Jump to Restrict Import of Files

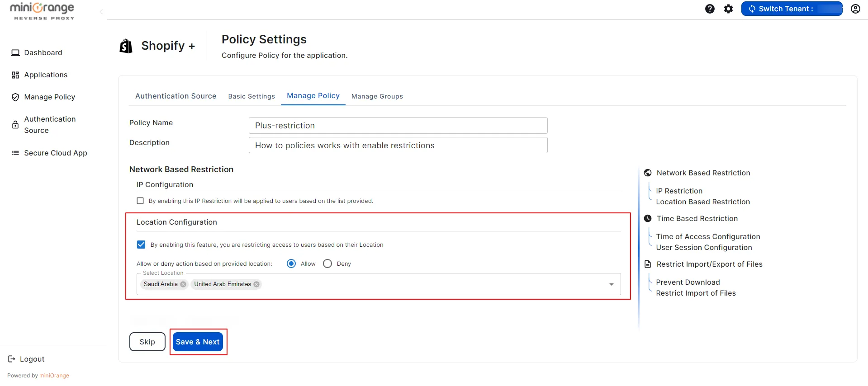tap(696, 293)
